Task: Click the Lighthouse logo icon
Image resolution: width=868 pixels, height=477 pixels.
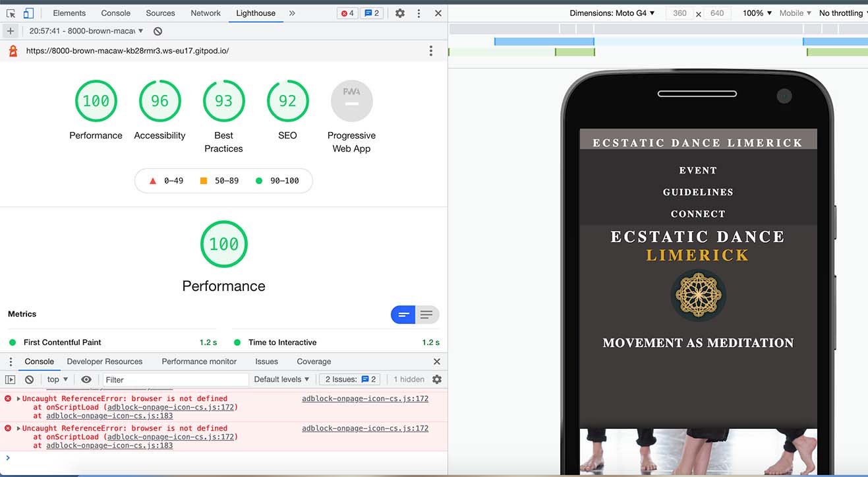Action: coord(13,51)
